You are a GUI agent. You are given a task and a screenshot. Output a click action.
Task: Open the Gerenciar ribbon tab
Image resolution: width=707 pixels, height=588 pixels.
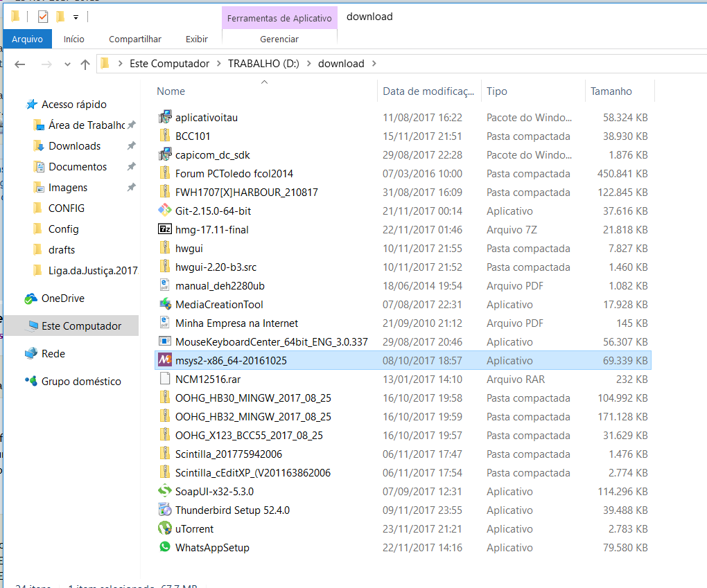point(279,39)
